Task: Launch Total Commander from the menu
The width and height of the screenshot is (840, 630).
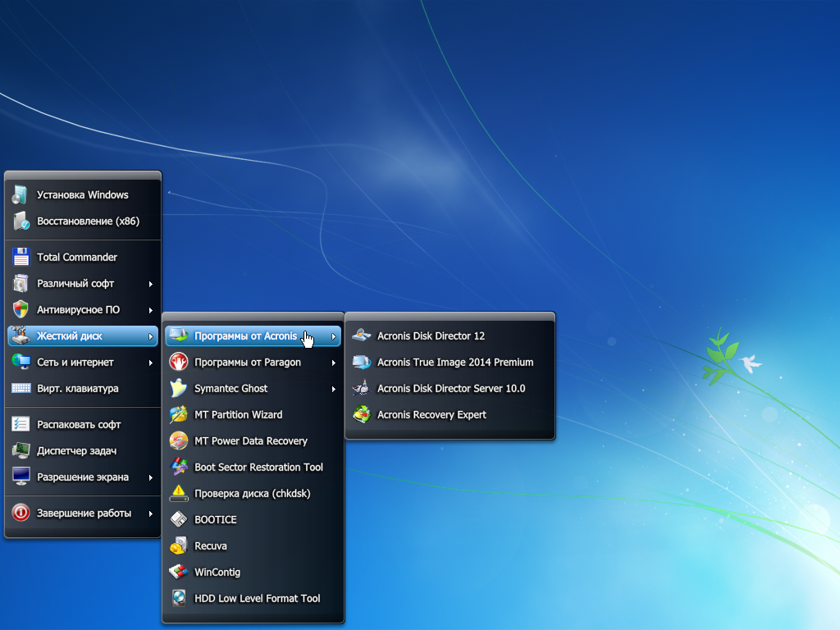Action: tap(83, 257)
